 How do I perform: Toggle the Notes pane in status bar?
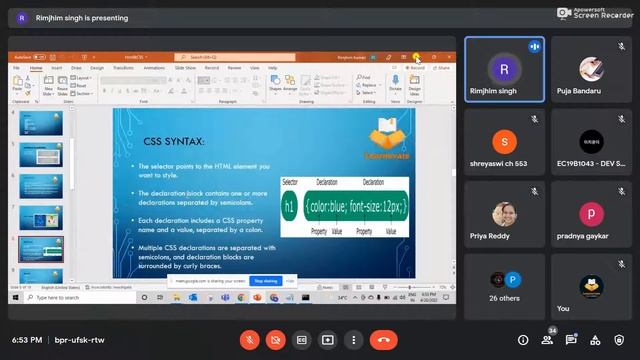click(325, 287)
